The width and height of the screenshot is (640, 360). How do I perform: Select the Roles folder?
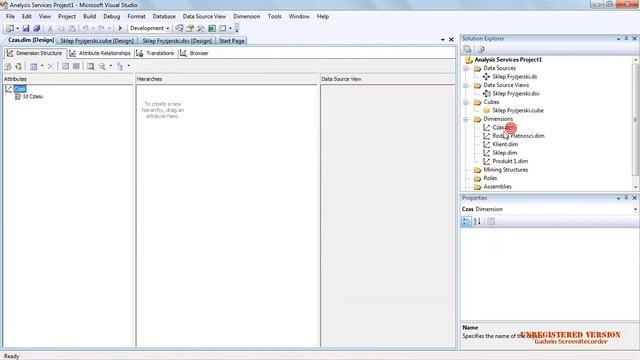pyautogui.click(x=490, y=178)
